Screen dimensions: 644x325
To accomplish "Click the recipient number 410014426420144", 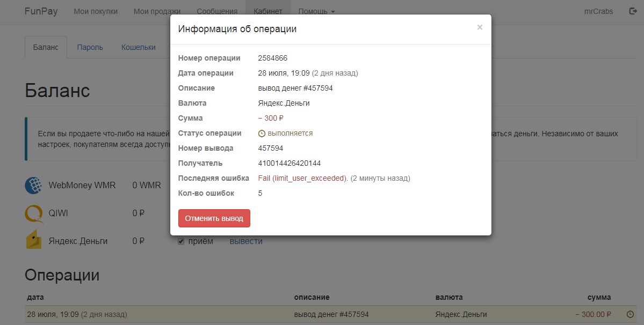I will pos(289,163).
